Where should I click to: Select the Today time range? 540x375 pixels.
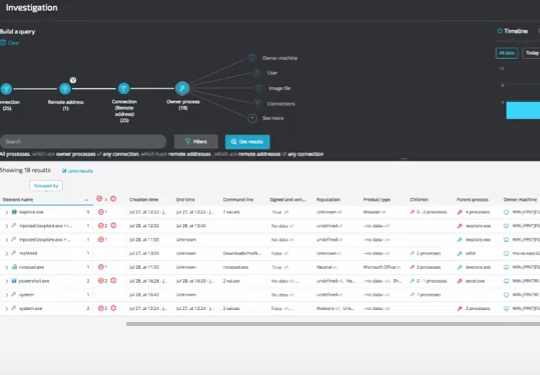(x=531, y=53)
